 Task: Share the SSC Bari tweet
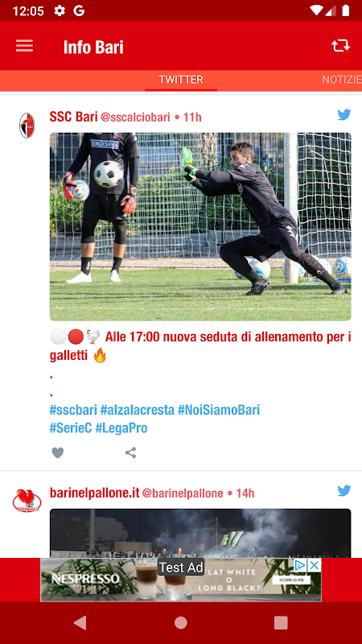point(130,452)
